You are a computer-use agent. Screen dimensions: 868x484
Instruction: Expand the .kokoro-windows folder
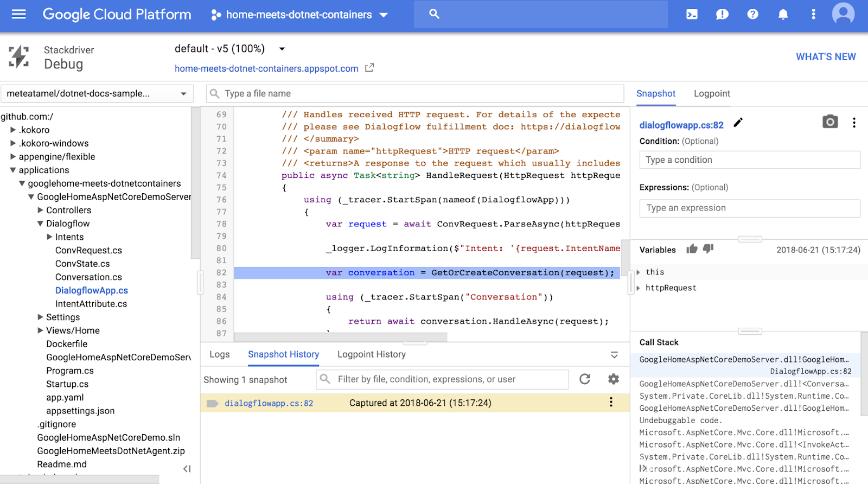[14, 143]
